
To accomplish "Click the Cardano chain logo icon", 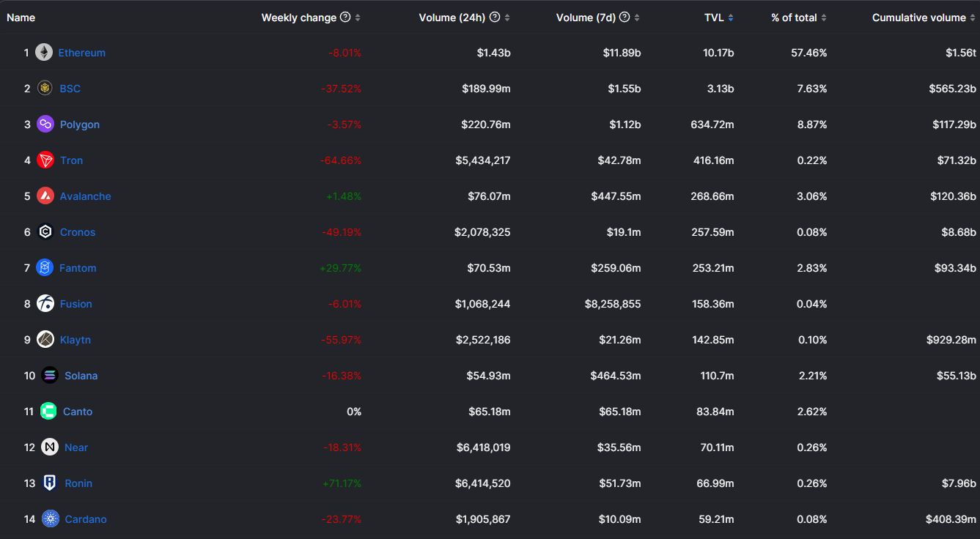I will click(51, 519).
